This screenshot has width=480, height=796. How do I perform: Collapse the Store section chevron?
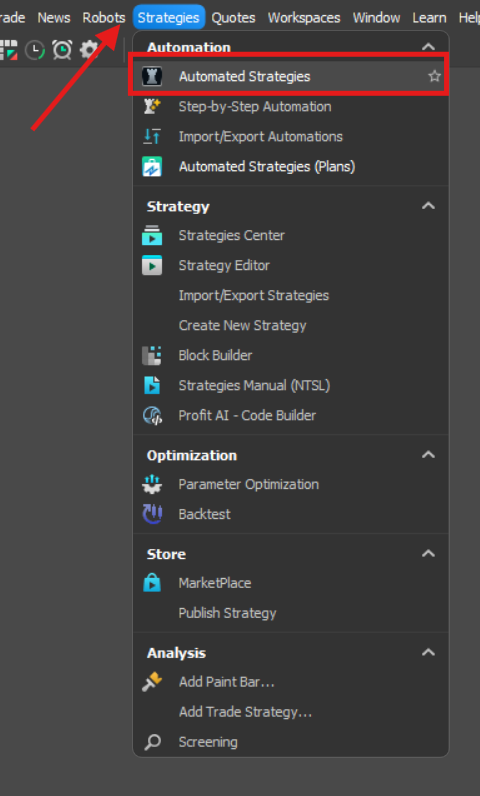pos(428,553)
